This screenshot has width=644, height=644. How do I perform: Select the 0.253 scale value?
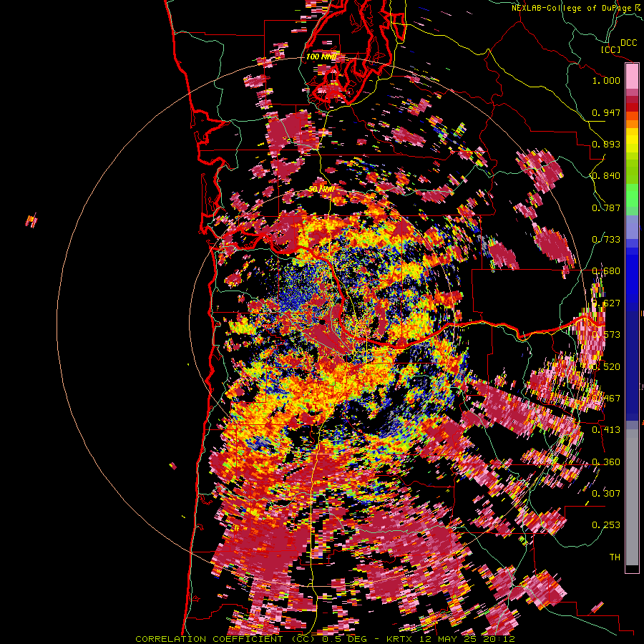(x=606, y=525)
